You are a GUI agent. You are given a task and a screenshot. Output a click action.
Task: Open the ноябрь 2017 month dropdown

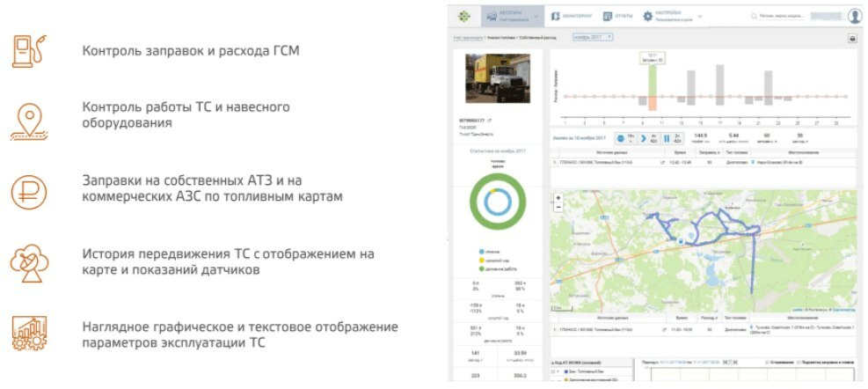(x=593, y=37)
